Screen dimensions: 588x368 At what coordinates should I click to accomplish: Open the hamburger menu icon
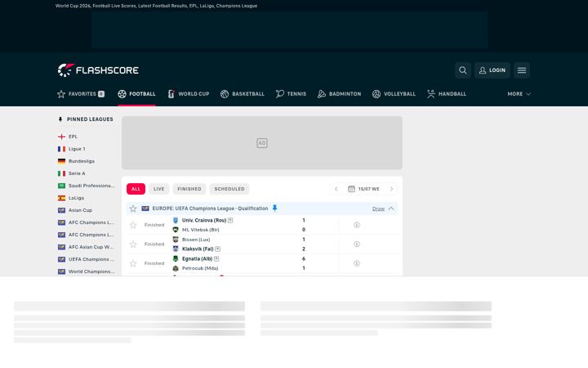[522, 70]
